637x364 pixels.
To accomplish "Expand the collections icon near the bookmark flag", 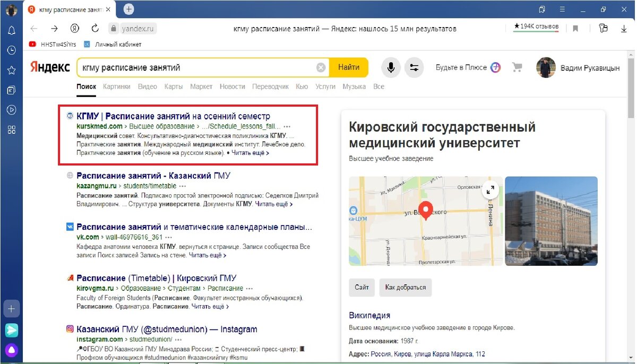I will pyautogui.click(x=603, y=29).
